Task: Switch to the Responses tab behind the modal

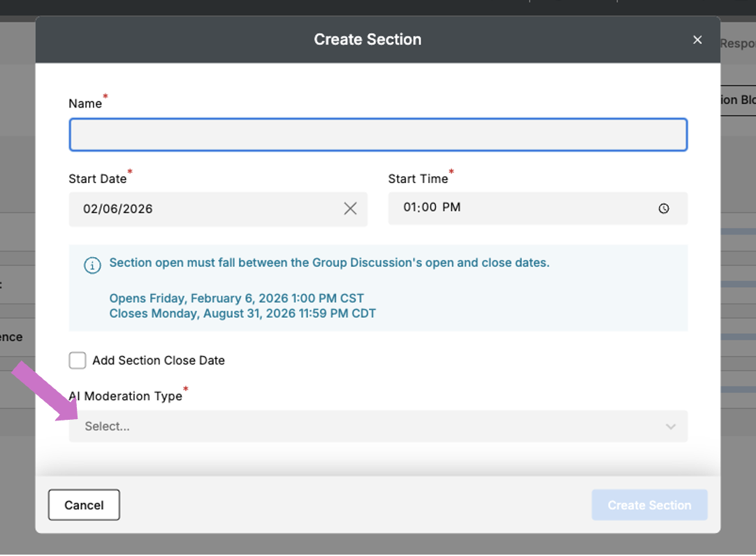Action: pyautogui.click(x=739, y=41)
